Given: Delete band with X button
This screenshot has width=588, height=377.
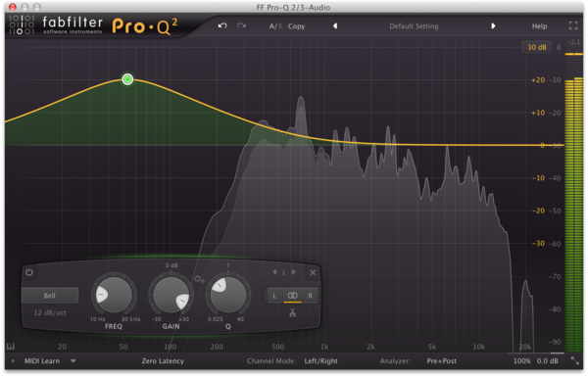Looking at the screenshot, I should tap(313, 272).
